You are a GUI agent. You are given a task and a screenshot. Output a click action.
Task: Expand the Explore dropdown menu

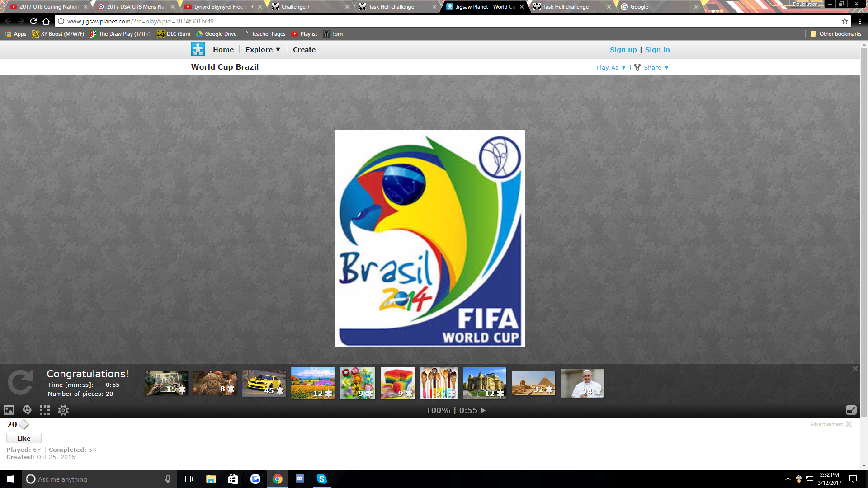point(263,50)
